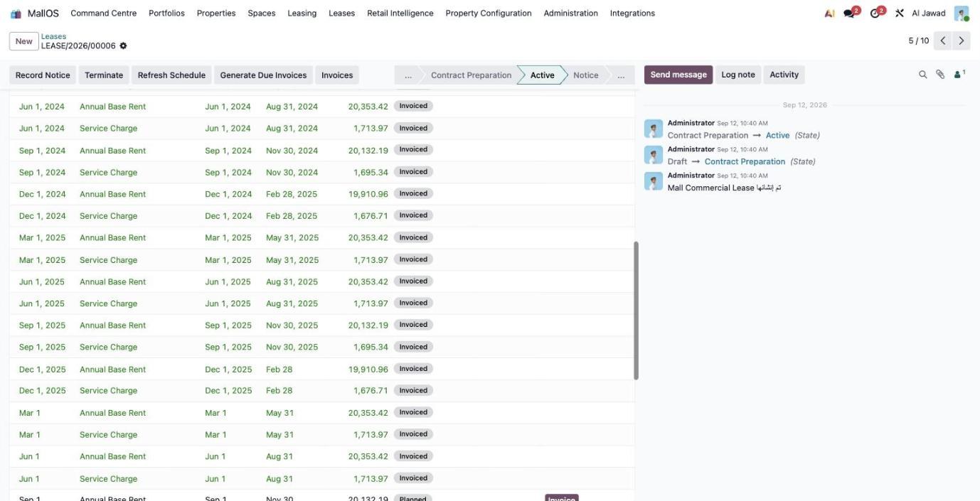Click Invoice button on Sep 1 planned row
This screenshot has height=501, width=980.
pos(561,498)
